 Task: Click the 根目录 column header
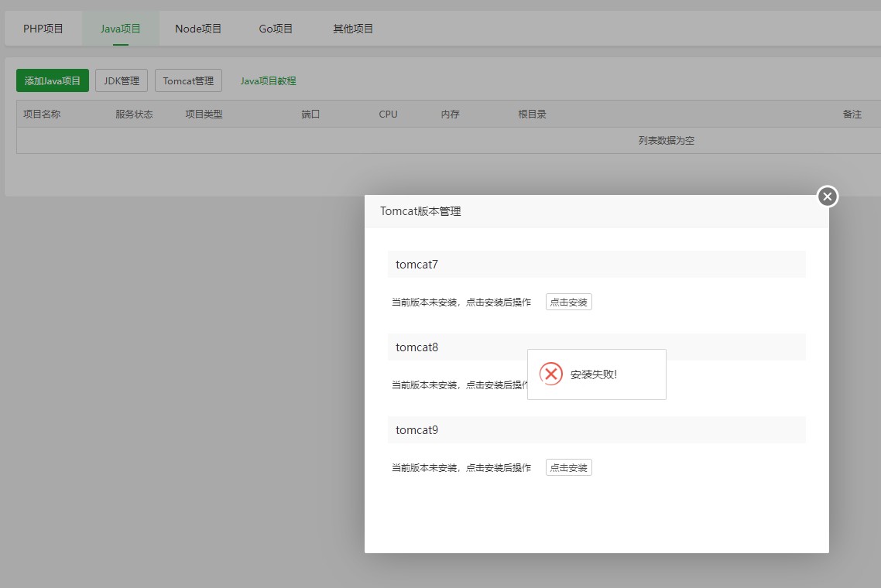pyautogui.click(x=532, y=114)
